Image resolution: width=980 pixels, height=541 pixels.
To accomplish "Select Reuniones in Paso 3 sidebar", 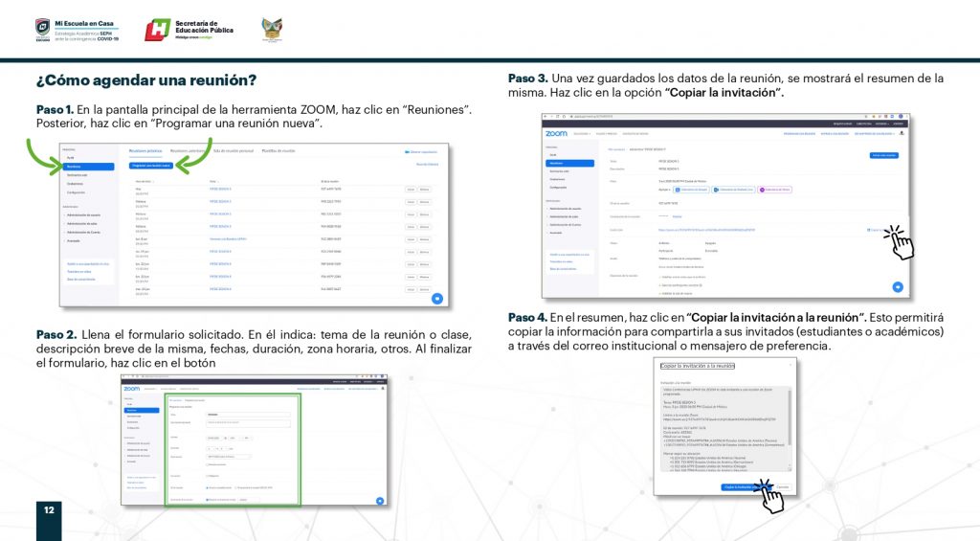I will click(570, 163).
